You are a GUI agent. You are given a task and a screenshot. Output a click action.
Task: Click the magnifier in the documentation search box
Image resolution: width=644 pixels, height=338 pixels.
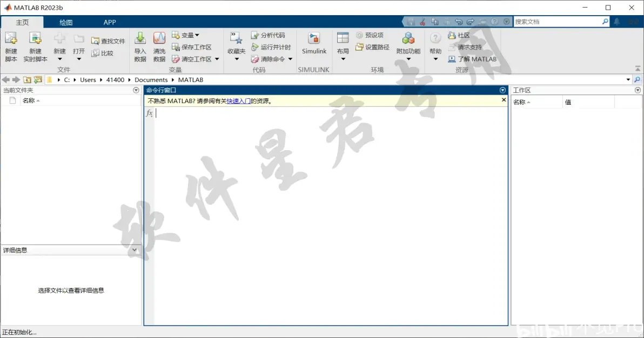click(x=605, y=22)
